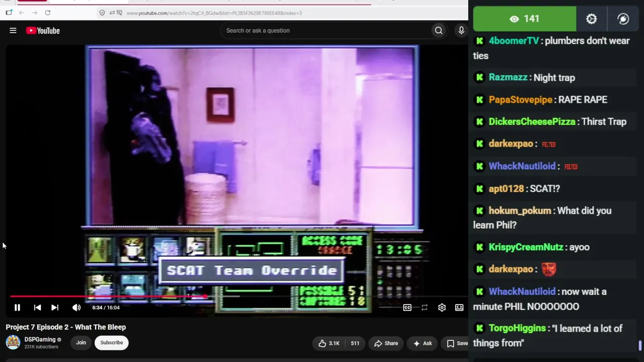The height and width of the screenshot is (362, 644).
Task: Click the Kick badge beside 4boomerTV
Action: (479, 41)
